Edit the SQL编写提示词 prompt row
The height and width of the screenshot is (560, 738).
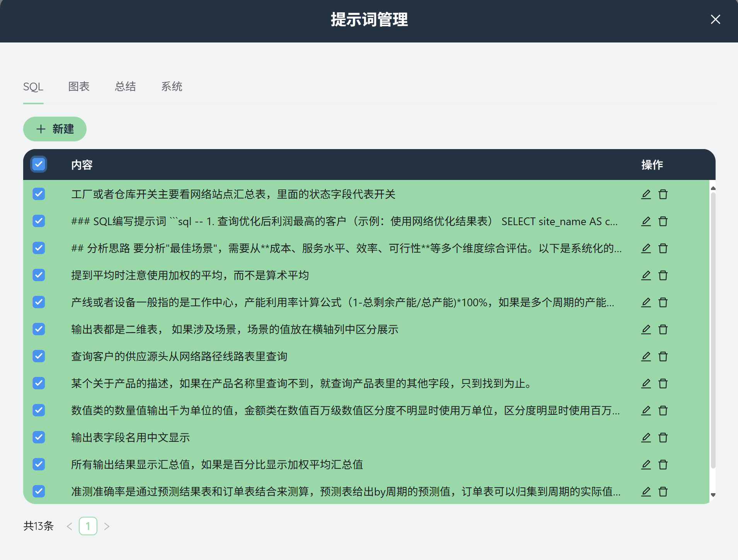(x=646, y=221)
